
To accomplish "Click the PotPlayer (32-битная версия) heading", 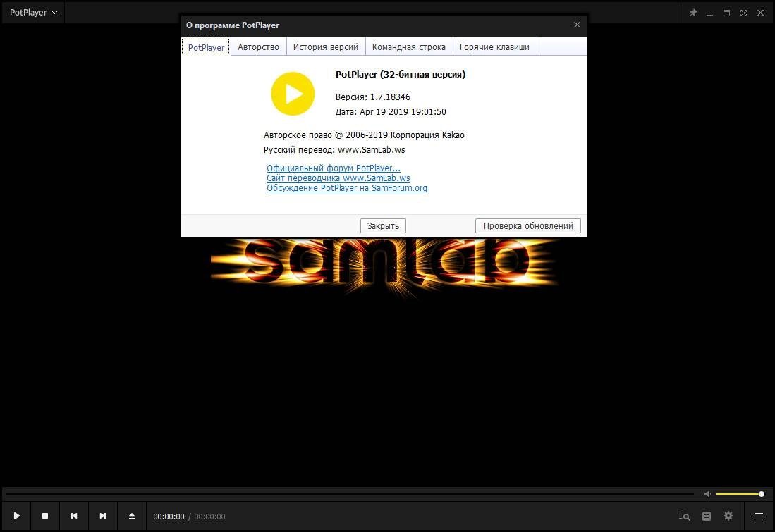I will click(401, 75).
